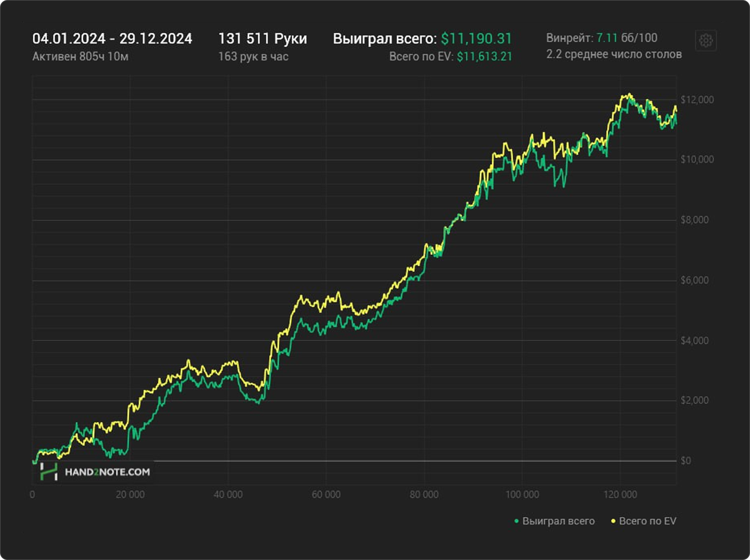Click the 20 000 x-axis label
The height and width of the screenshot is (560, 750).
click(130, 494)
